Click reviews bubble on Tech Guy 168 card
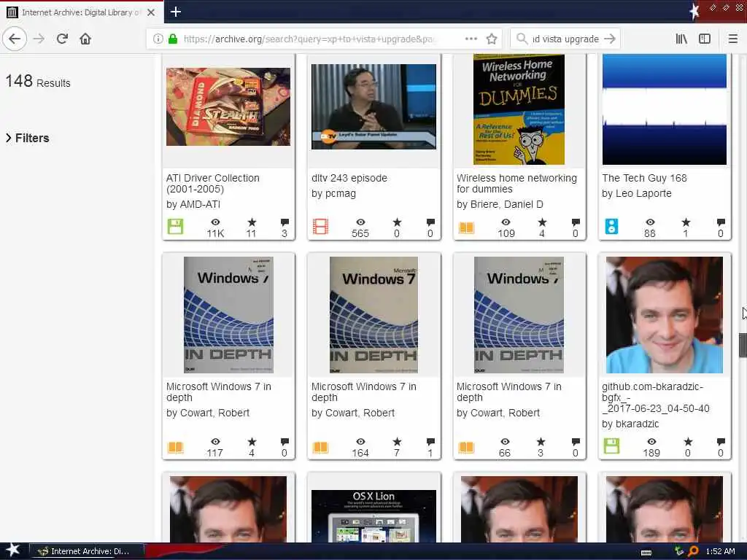Image resolution: width=747 pixels, height=560 pixels. (x=721, y=222)
